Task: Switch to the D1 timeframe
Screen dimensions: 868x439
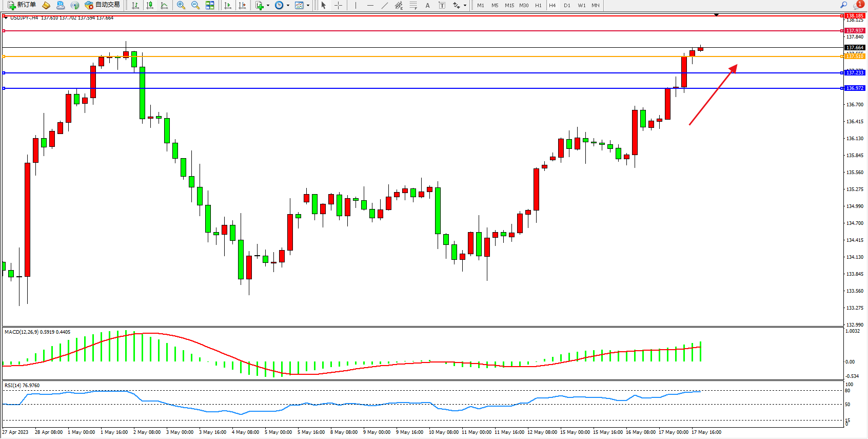Action: (567, 5)
